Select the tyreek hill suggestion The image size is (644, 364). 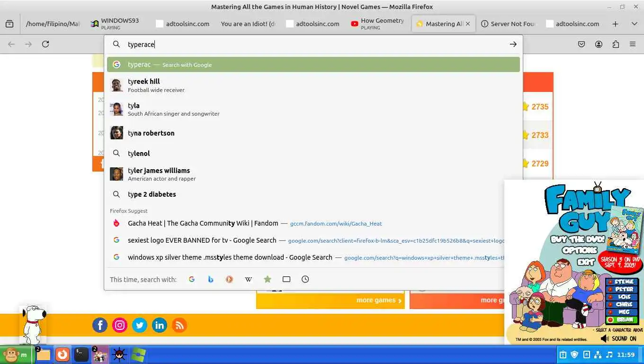(313, 85)
